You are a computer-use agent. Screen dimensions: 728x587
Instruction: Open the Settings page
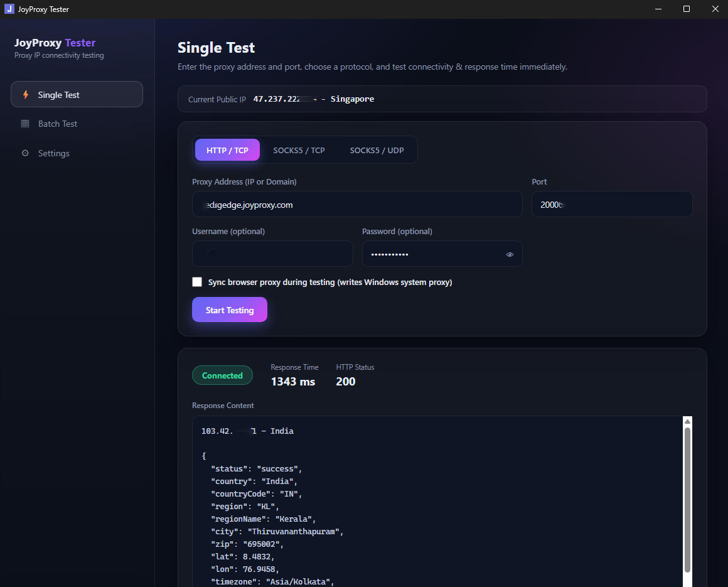(77, 153)
